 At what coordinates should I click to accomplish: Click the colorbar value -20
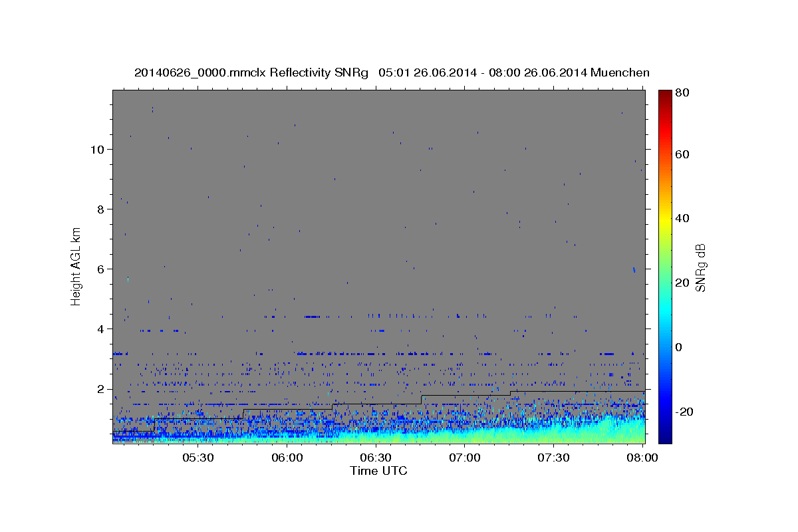click(x=685, y=412)
